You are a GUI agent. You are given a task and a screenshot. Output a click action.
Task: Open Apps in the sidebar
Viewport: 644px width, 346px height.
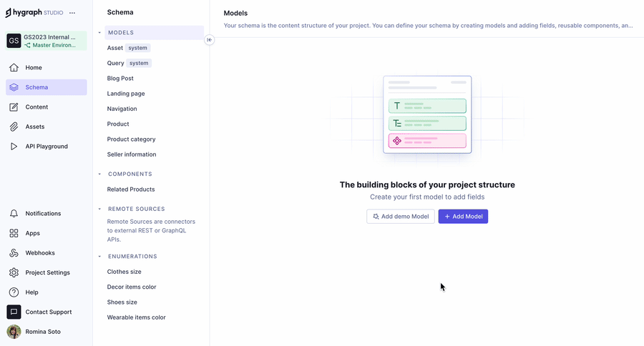click(x=32, y=233)
